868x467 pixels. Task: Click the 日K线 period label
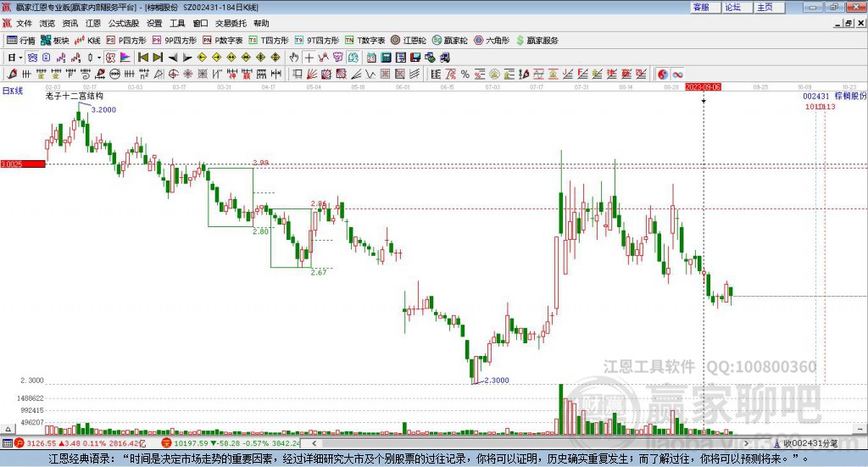tap(13, 91)
